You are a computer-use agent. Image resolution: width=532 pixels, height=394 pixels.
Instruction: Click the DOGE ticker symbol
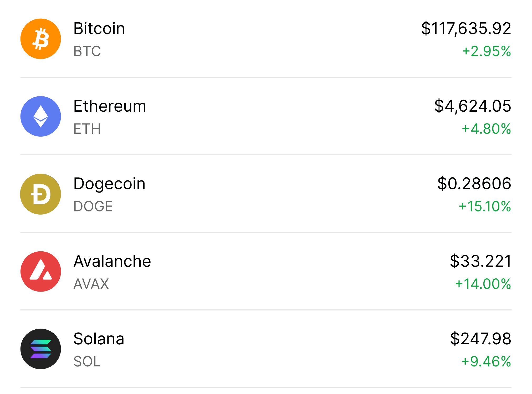tap(93, 206)
